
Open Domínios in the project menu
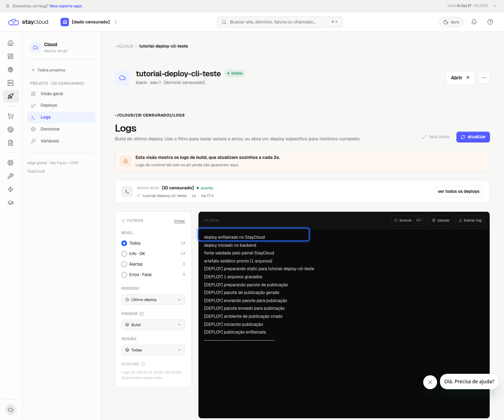(x=61, y=129)
